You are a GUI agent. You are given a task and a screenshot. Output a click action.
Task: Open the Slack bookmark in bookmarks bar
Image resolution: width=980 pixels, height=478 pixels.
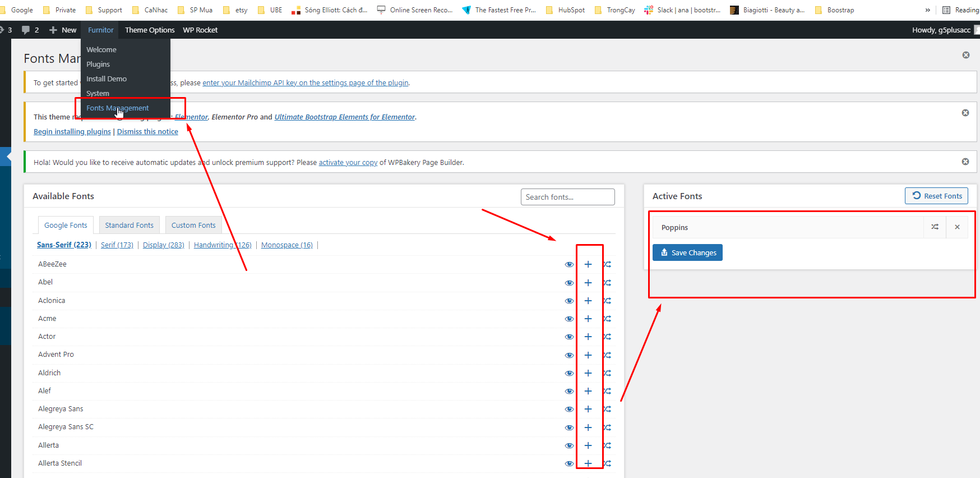(x=682, y=10)
